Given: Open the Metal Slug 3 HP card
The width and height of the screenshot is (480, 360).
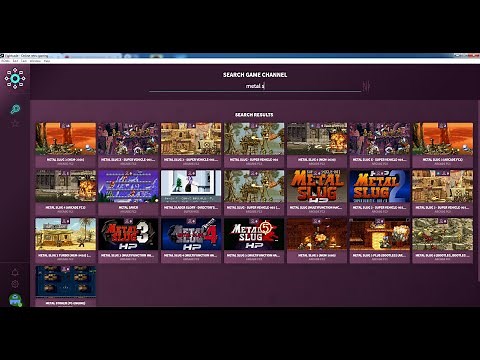Looking at the screenshot, I should [x=128, y=240].
